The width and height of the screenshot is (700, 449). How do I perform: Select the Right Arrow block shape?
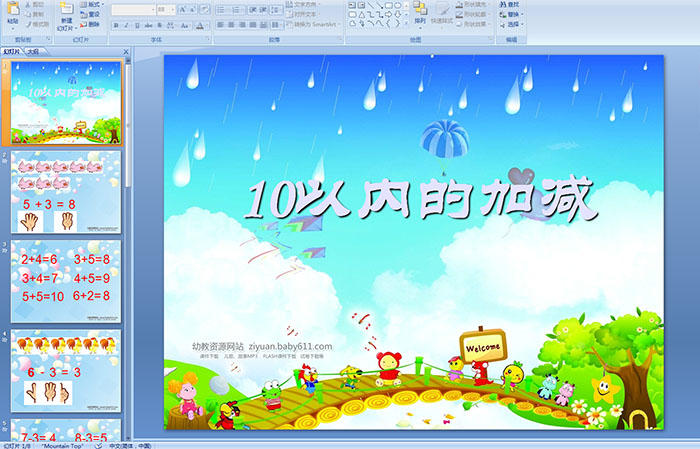388,15
